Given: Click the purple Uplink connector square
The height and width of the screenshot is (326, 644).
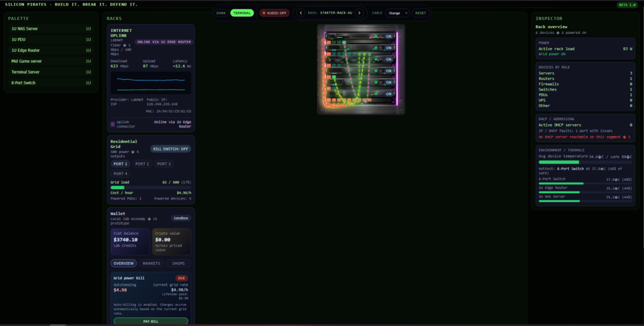Looking at the screenshot, I should tap(113, 124).
